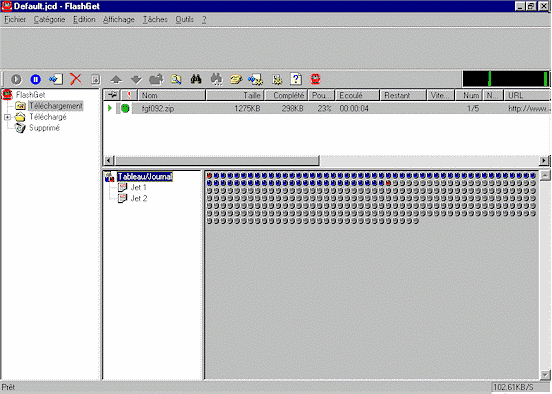This screenshot has height=394, width=552.
Task: Select the Téléchargement category
Action: coord(56,106)
